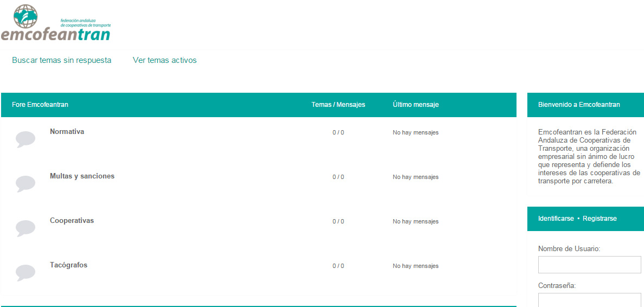Click the 0 / 0 count for Cooperativas
The image size is (644, 307).
(339, 221)
